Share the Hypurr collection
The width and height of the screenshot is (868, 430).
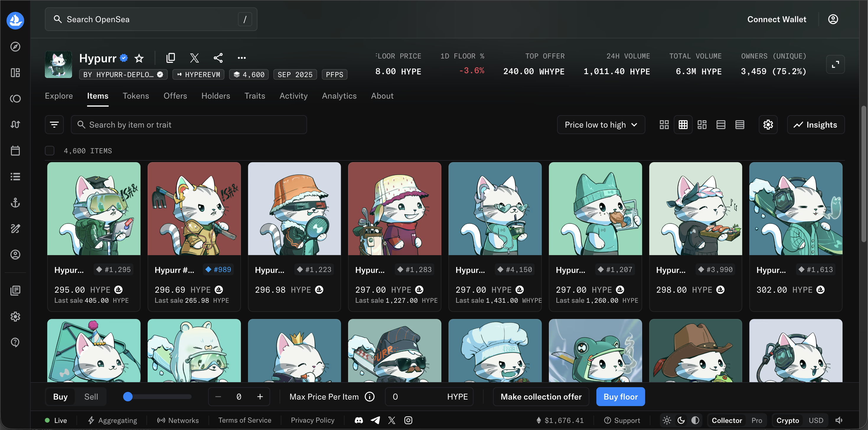point(218,58)
